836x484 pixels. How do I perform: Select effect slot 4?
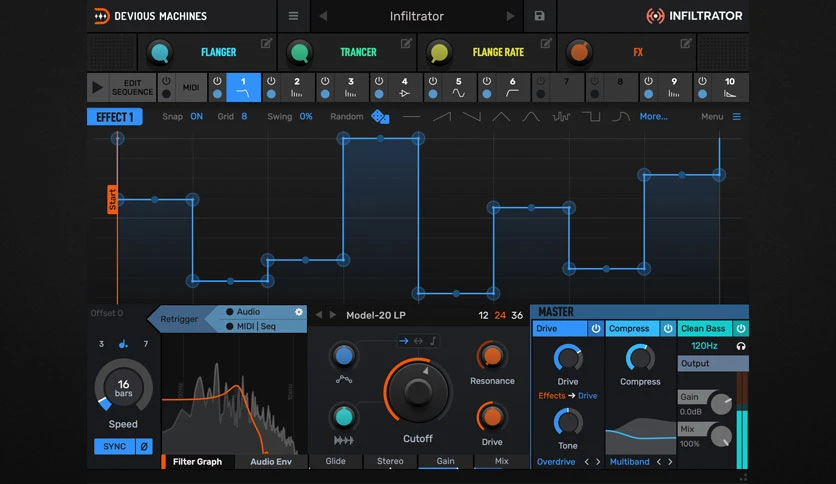[405, 87]
